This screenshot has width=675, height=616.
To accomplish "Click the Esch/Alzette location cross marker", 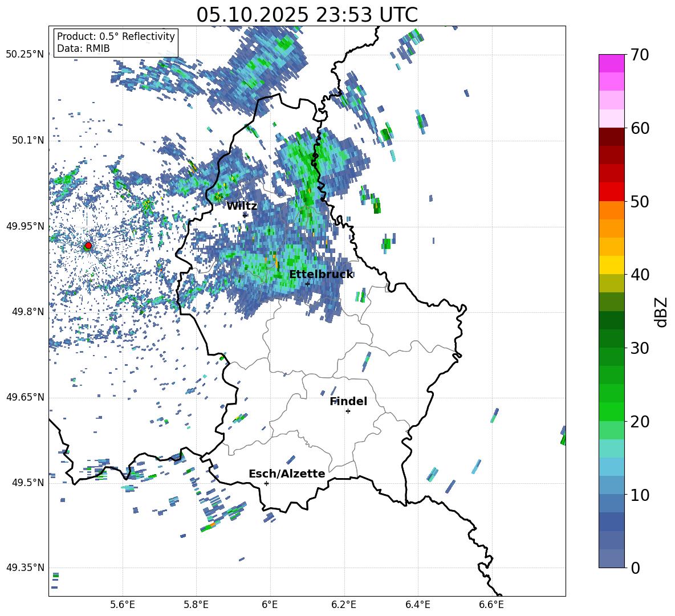I will [266, 483].
